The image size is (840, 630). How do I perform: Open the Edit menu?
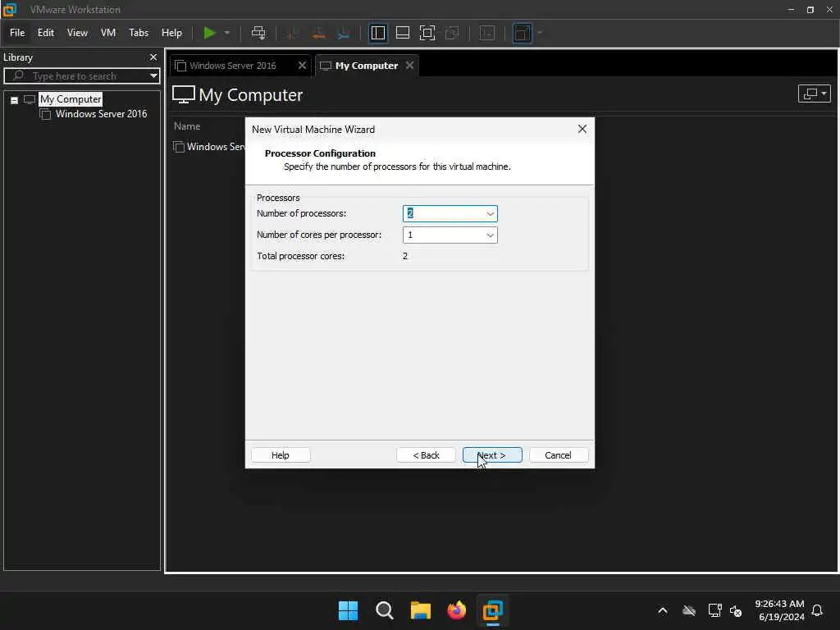coord(46,33)
